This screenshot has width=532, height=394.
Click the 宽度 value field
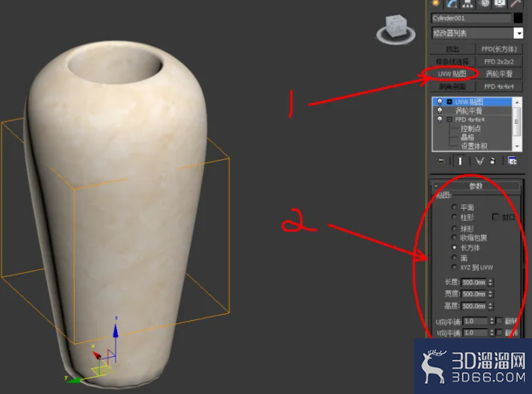point(474,294)
